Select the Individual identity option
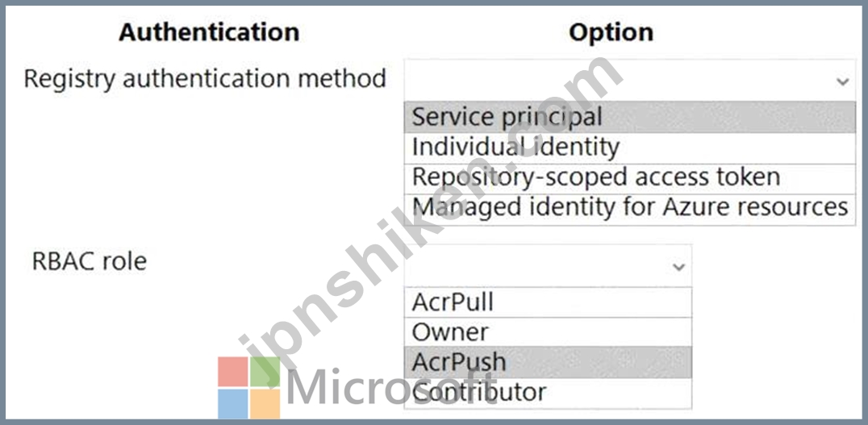The image size is (868, 425). click(630, 148)
